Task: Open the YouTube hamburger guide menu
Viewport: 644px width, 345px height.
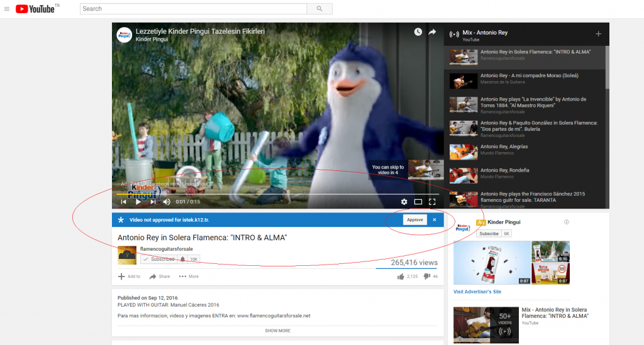Action: 6,9
